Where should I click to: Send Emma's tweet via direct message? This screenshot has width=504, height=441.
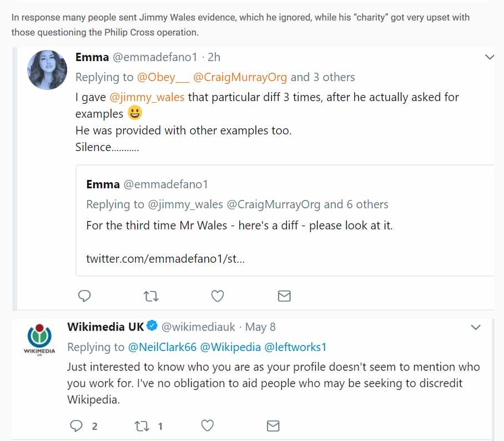pos(284,296)
